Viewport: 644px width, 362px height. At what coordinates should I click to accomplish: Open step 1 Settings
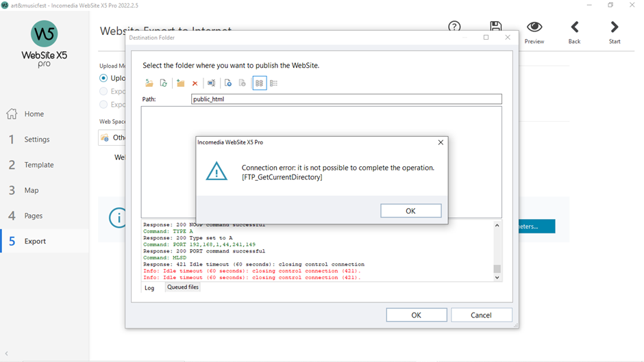pos(36,139)
